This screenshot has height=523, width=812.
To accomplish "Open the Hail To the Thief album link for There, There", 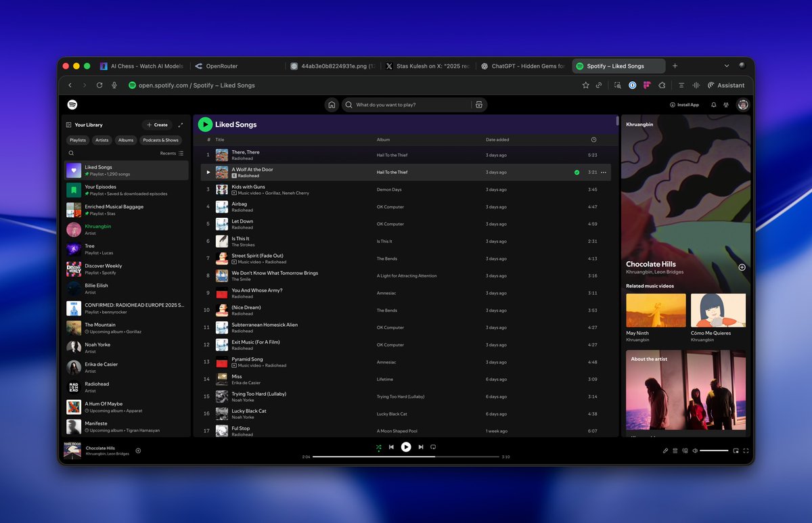I will [392, 155].
